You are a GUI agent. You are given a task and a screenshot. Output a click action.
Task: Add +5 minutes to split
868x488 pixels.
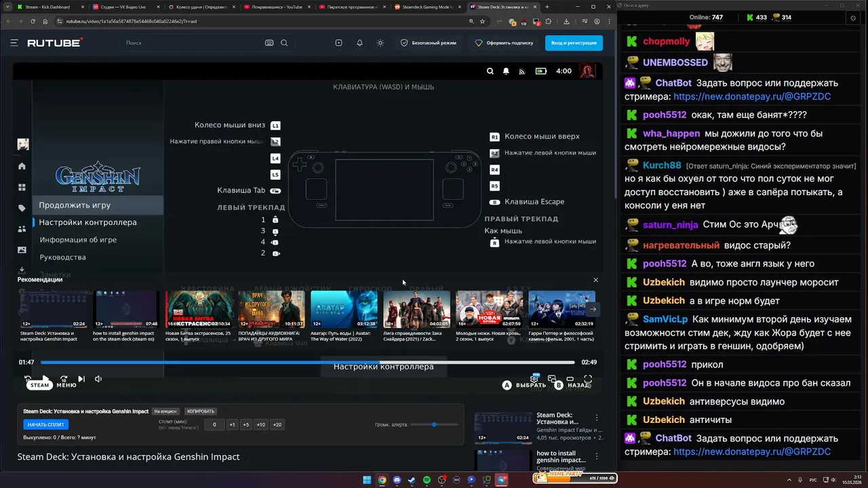[245, 424]
